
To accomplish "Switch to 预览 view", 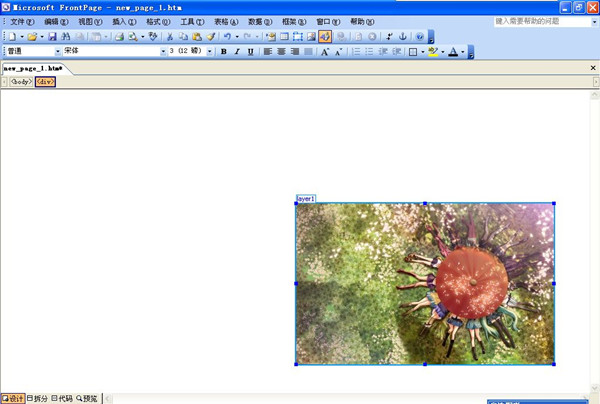I will [x=87, y=399].
